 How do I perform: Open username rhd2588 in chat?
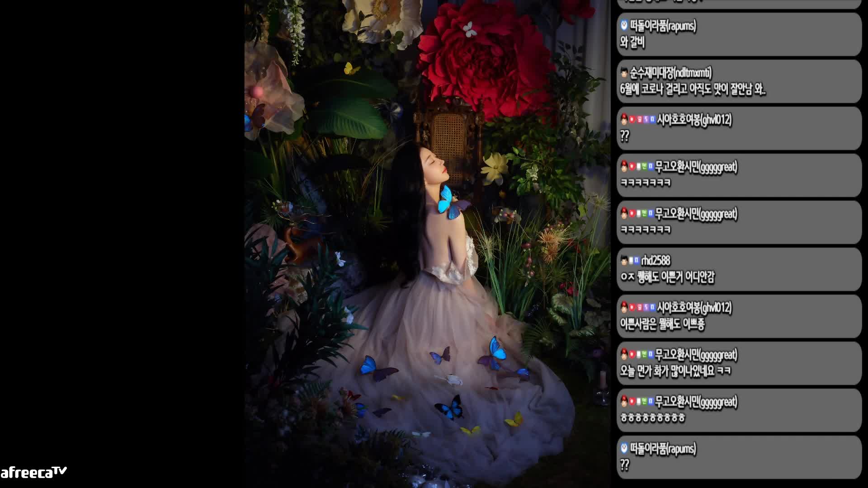coord(656,260)
